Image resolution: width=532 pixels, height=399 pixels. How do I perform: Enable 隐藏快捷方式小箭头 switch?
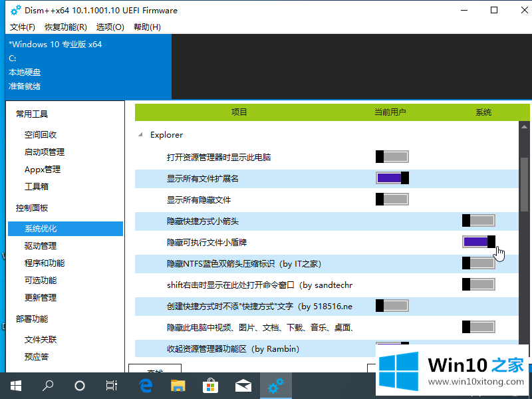tap(478, 221)
